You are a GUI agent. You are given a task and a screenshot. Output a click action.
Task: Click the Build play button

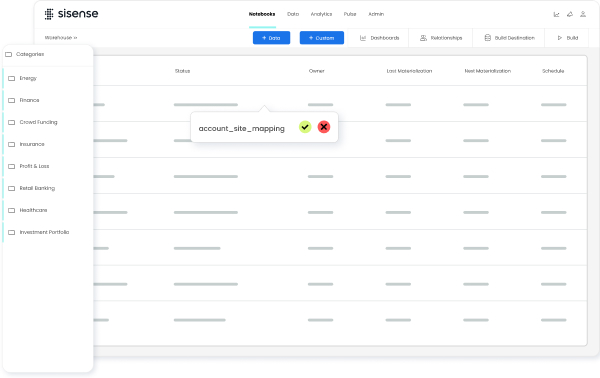(x=567, y=38)
